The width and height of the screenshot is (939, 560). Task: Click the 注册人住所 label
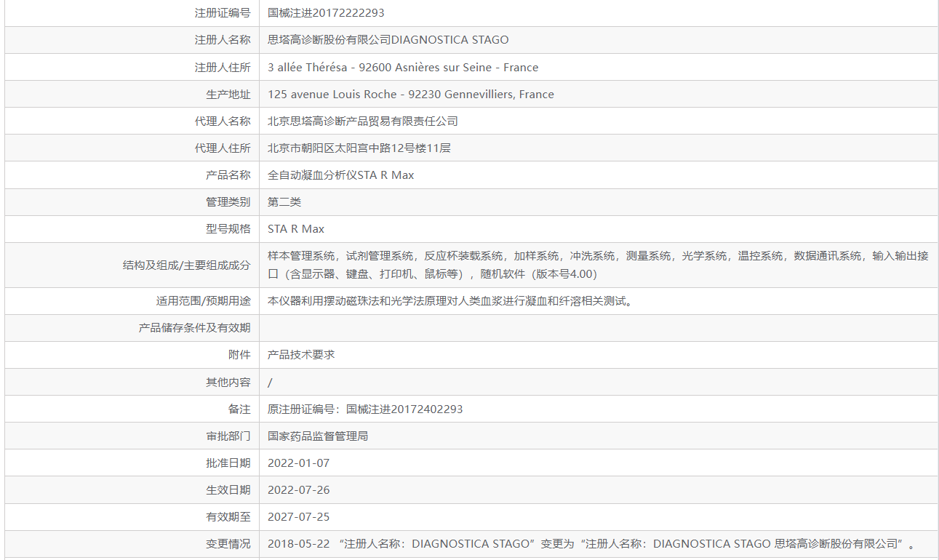[223, 67]
